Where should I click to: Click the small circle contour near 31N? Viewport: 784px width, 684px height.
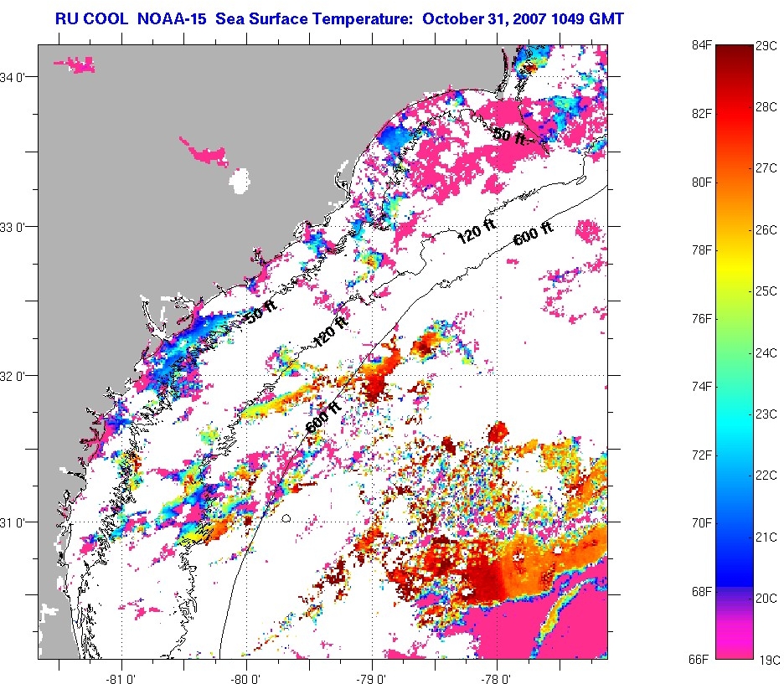[286, 518]
